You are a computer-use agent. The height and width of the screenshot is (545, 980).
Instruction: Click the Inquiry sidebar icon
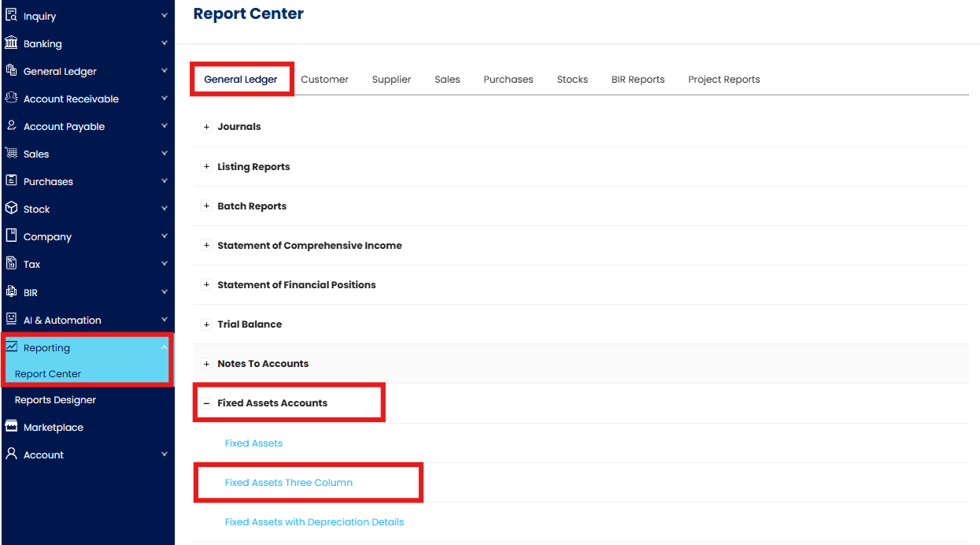11,15
